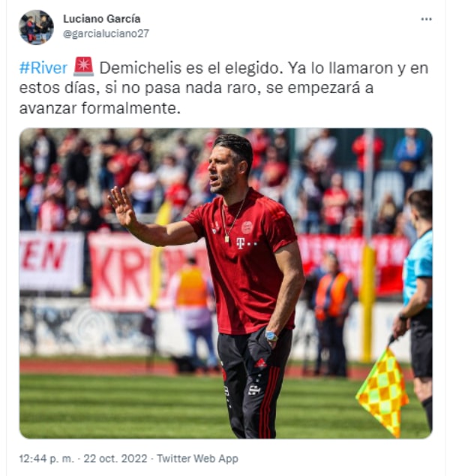Click the 12:44 p. m. timestamp
Image resolution: width=450 pixels, height=476 pixels.
tap(46, 459)
